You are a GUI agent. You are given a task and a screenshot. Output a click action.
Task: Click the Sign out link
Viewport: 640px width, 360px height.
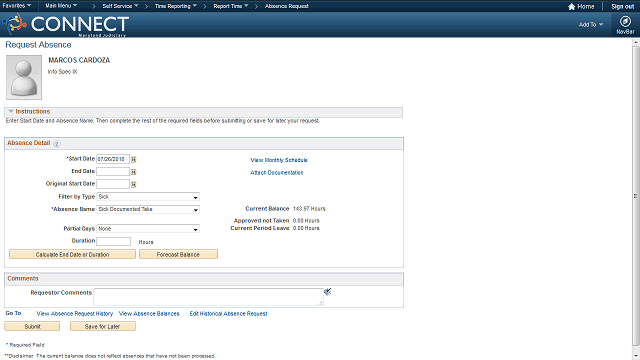pos(622,7)
